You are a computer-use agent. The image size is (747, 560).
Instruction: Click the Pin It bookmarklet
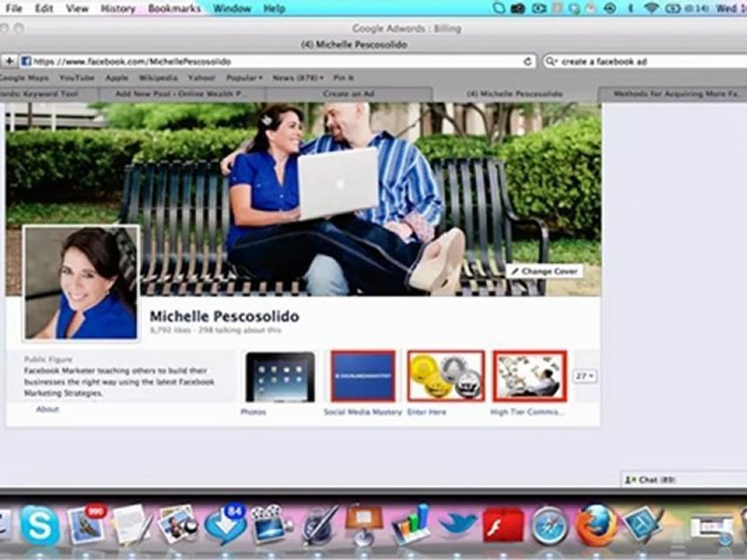tap(343, 78)
